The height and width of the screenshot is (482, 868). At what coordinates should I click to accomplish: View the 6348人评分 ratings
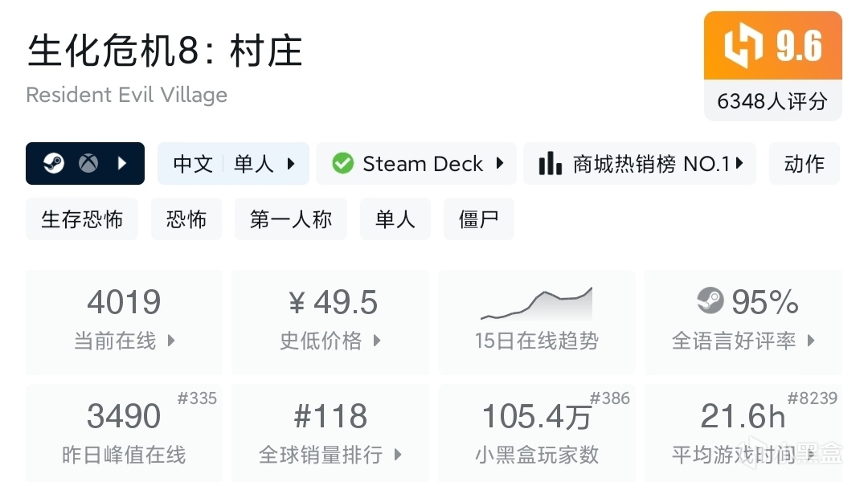(x=772, y=101)
